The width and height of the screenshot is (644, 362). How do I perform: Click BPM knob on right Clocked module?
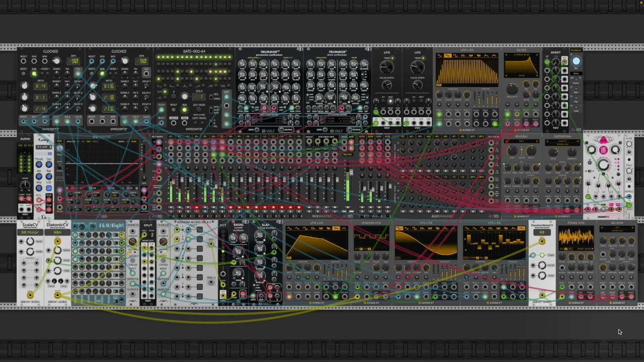(125, 61)
